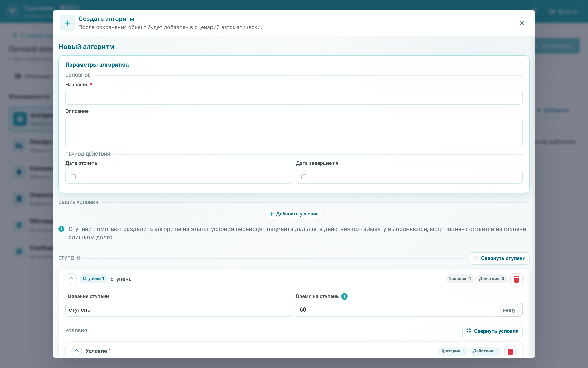Open the Дата отсчета date field
This screenshot has width=588, height=368.
[x=178, y=177]
